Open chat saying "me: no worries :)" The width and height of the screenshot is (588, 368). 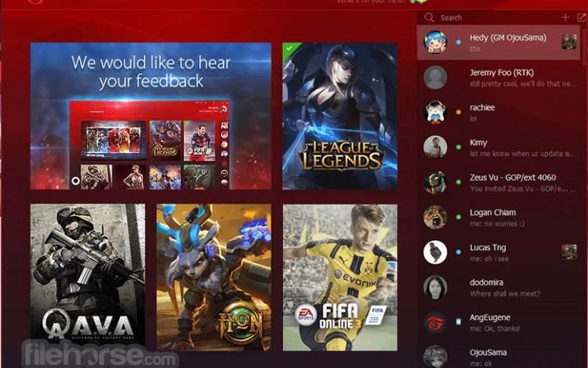coord(497,224)
